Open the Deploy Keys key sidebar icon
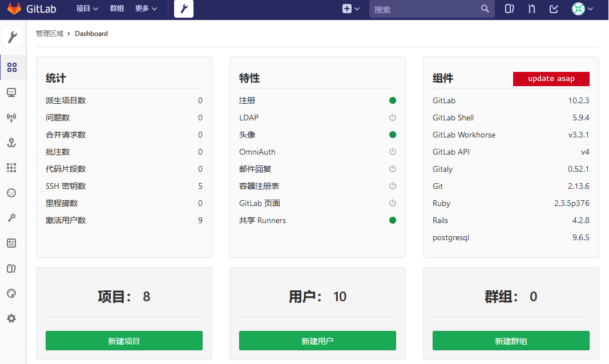 11,218
